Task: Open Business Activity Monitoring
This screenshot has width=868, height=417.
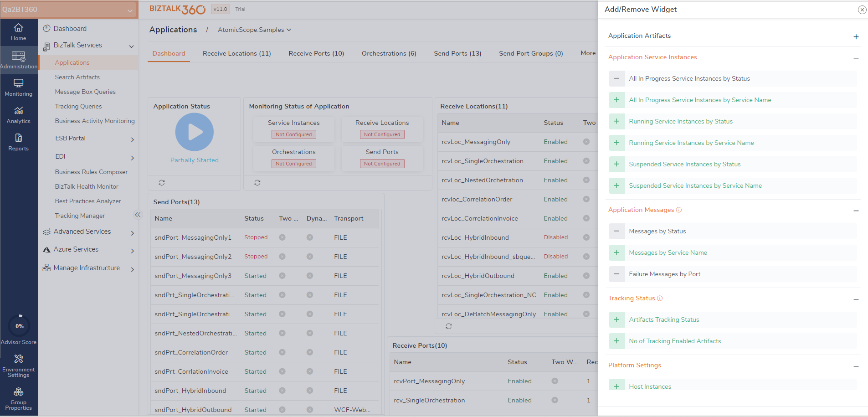Action: [x=95, y=121]
